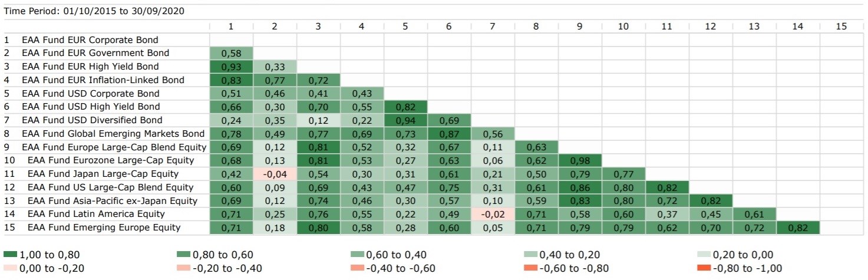Screen dimensions: 868x280
Task: Click column header 15
Action: (841, 27)
